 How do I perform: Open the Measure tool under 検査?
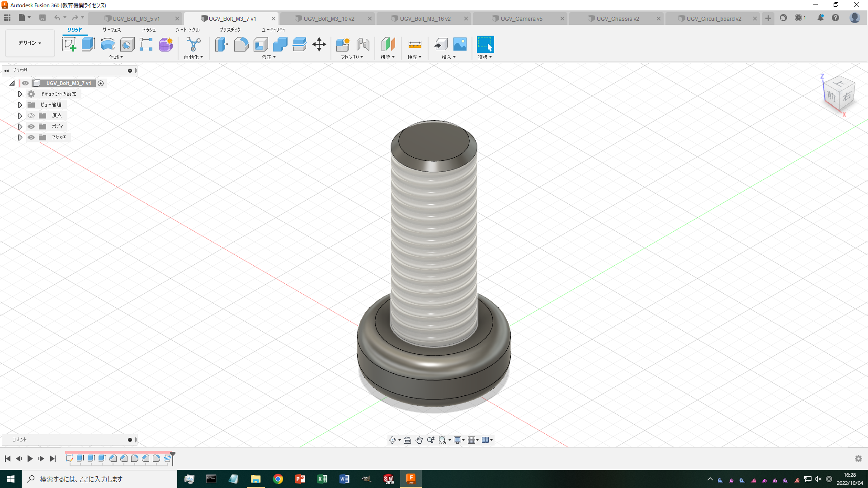[x=414, y=44]
